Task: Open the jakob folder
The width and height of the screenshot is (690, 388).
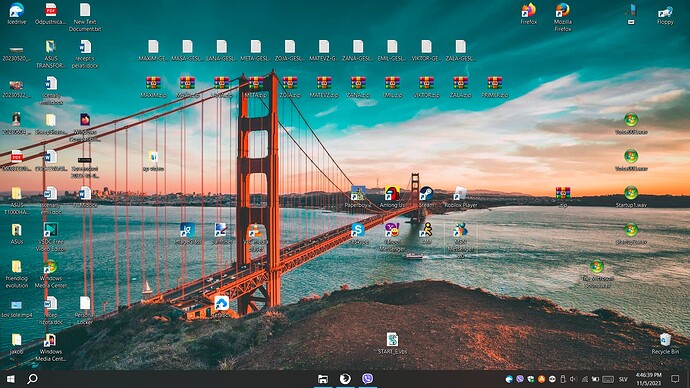Action: click(17, 343)
